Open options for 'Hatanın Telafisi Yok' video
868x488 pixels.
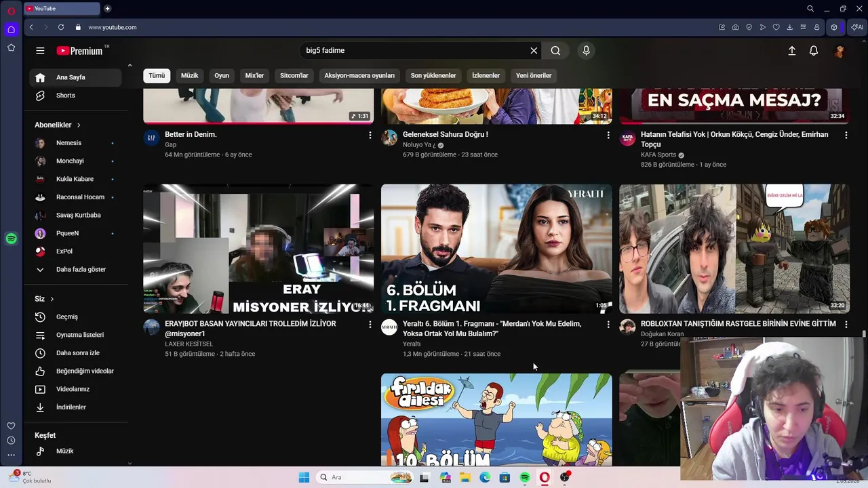(x=846, y=136)
